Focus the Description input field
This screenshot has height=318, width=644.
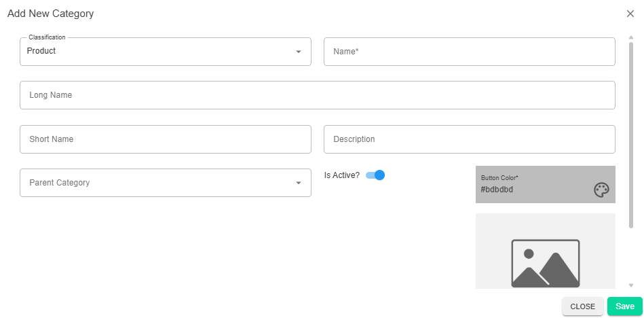(x=470, y=139)
